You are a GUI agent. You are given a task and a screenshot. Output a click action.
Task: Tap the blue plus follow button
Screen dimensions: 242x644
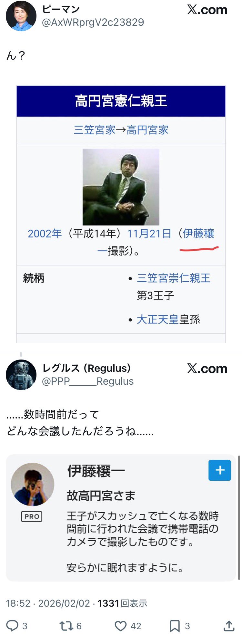(x=220, y=470)
